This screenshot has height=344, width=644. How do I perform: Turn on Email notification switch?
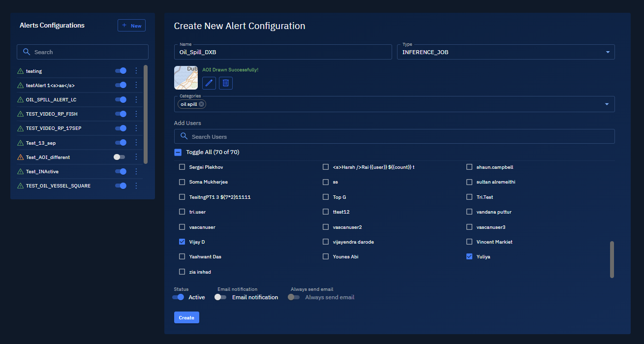[221, 297]
